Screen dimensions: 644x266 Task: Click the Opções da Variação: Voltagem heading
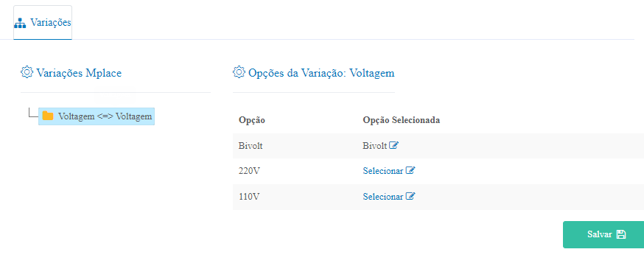tap(321, 73)
